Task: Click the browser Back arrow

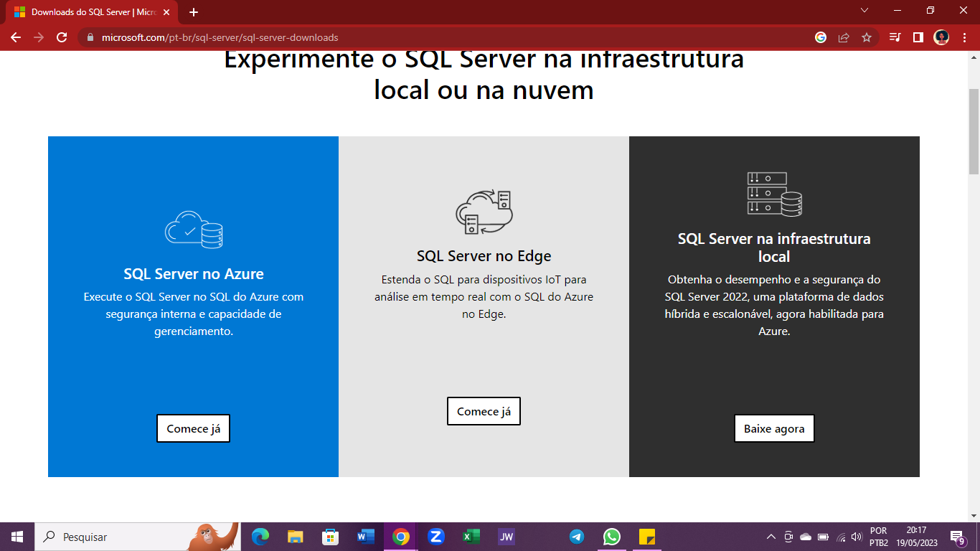Action: (x=16, y=37)
